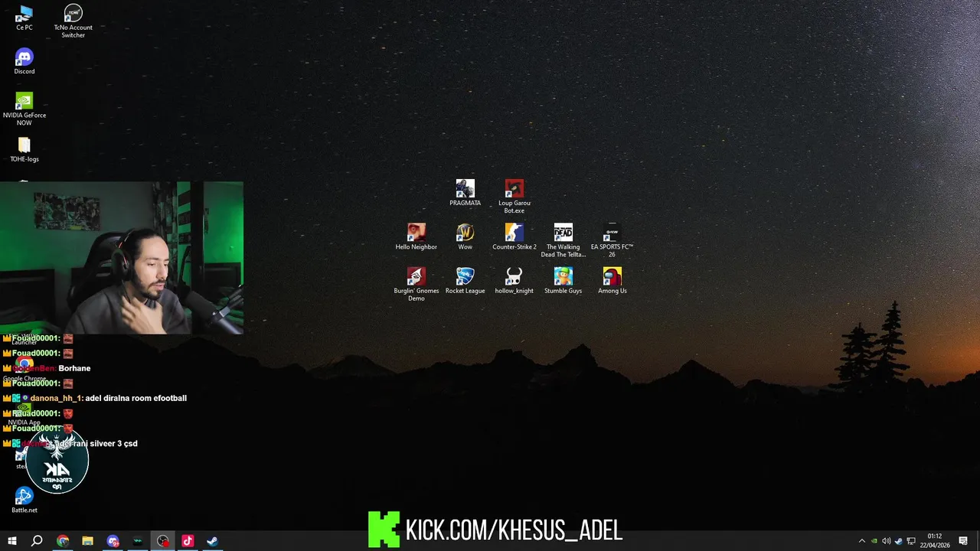This screenshot has height=551, width=980.
Task: Select the Loup Garou Bot.exe icon
Action: pyautogui.click(x=514, y=197)
